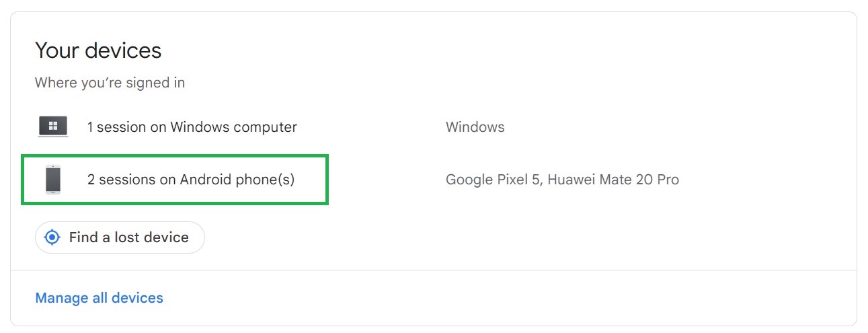The height and width of the screenshot is (333, 868).
Task: Select the Windows device name on the right
Action: [x=475, y=126]
